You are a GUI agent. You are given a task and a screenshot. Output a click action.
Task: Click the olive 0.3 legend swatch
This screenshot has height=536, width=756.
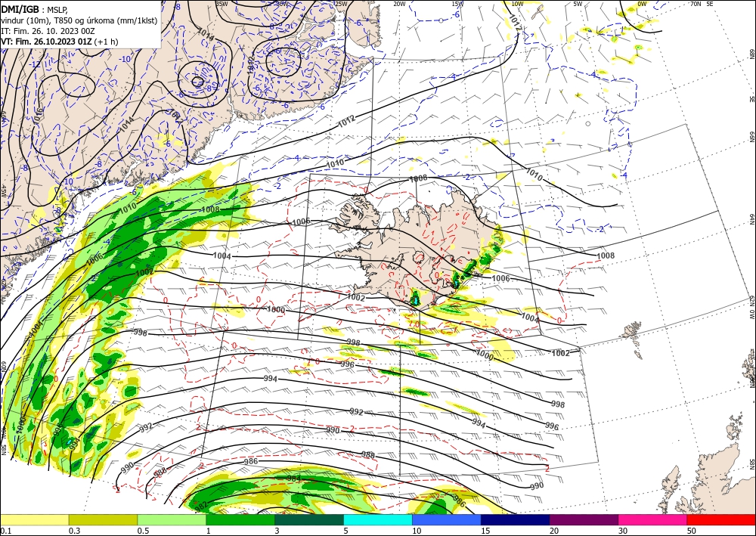click(103, 519)
